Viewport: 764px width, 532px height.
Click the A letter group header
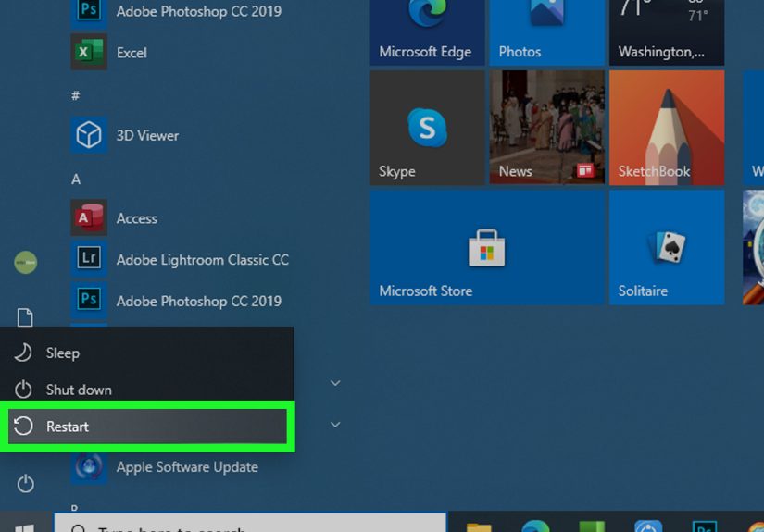point(76,179)
